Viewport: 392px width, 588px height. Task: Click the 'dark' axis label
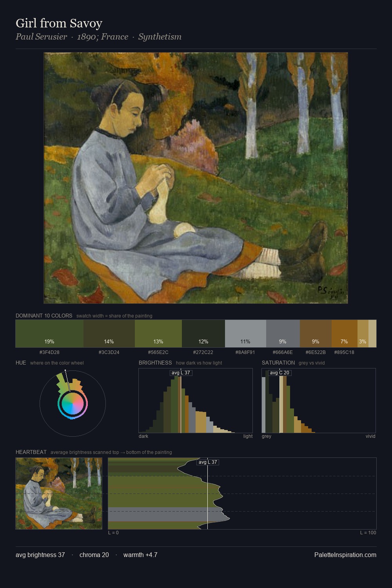click(x=143, y=436)
